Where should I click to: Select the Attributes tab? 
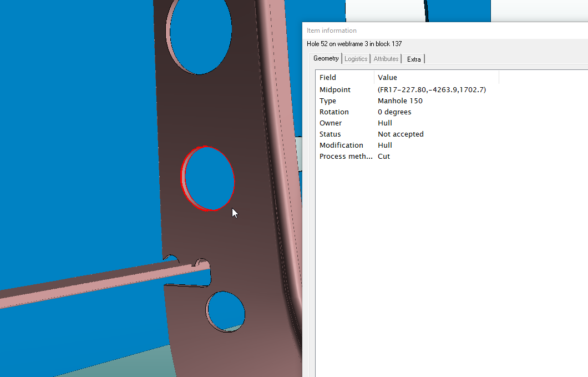(386, 59)
